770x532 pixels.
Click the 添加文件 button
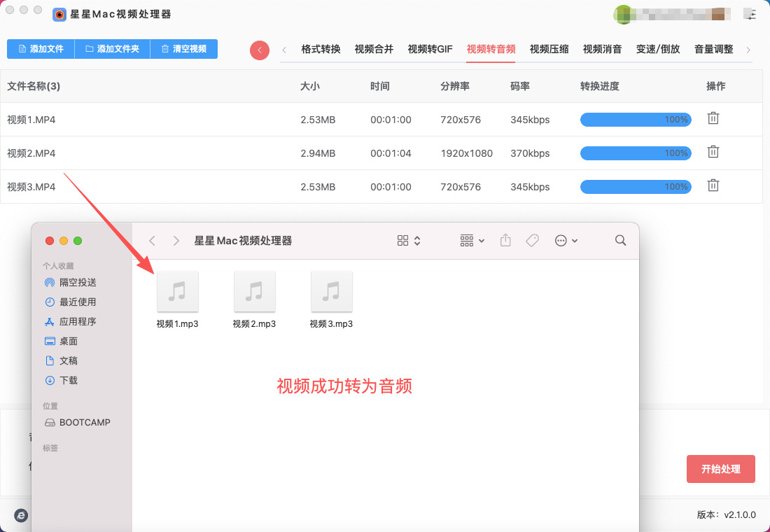pyautogui.click(x=41, y=49)
